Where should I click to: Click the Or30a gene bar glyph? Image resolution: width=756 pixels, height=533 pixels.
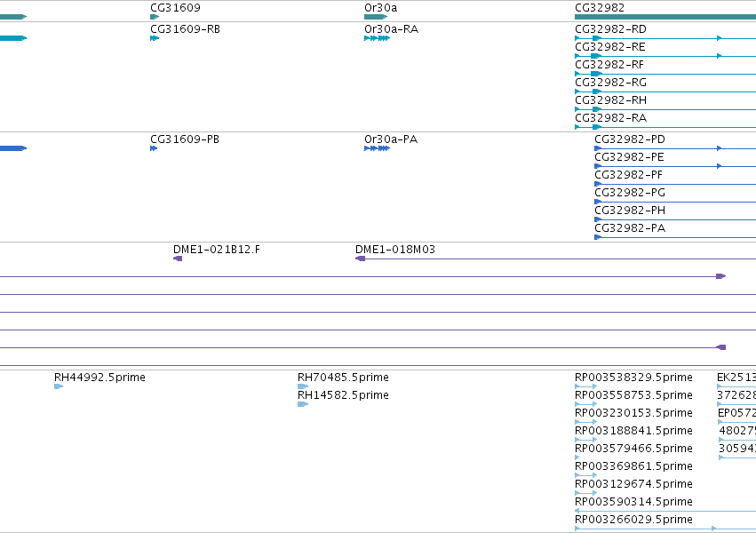click(x=376, y=17)
